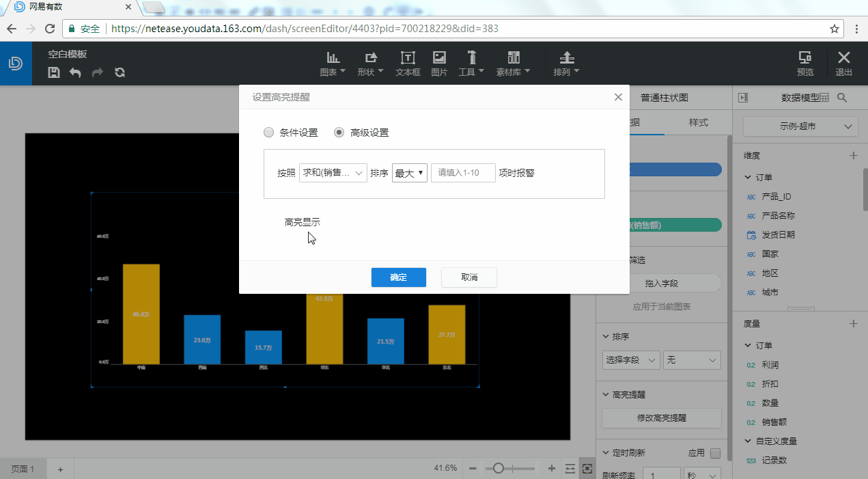Refresh the dashboard data
868x479 pixels.
click(120, 72)
